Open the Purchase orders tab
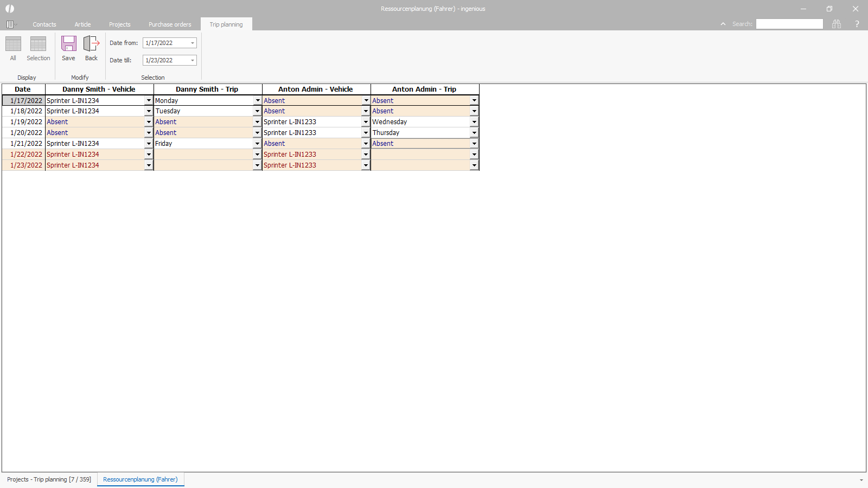868x488 pixels. click(170, 24)
